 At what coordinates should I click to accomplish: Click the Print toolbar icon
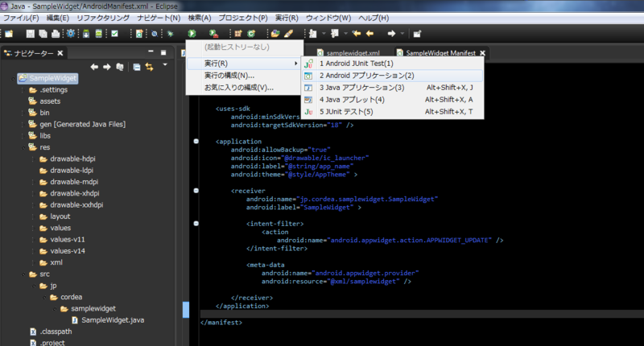click(56, 34)
